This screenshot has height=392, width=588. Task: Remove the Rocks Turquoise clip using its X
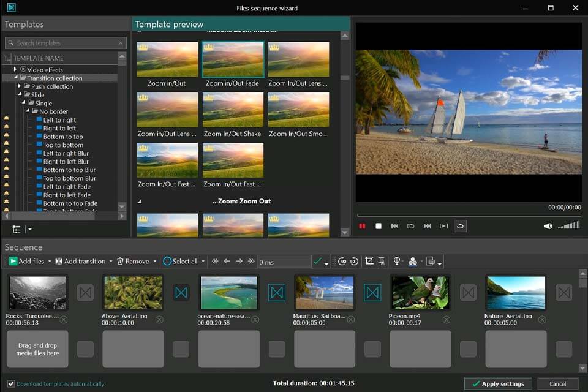[x=64, y=320]
